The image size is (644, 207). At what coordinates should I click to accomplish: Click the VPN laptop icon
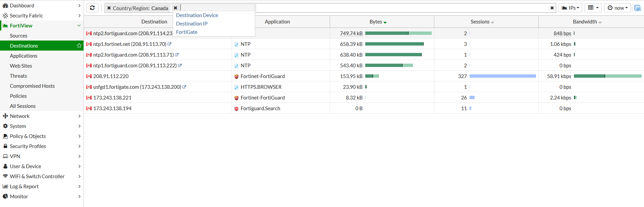point(5,156)
